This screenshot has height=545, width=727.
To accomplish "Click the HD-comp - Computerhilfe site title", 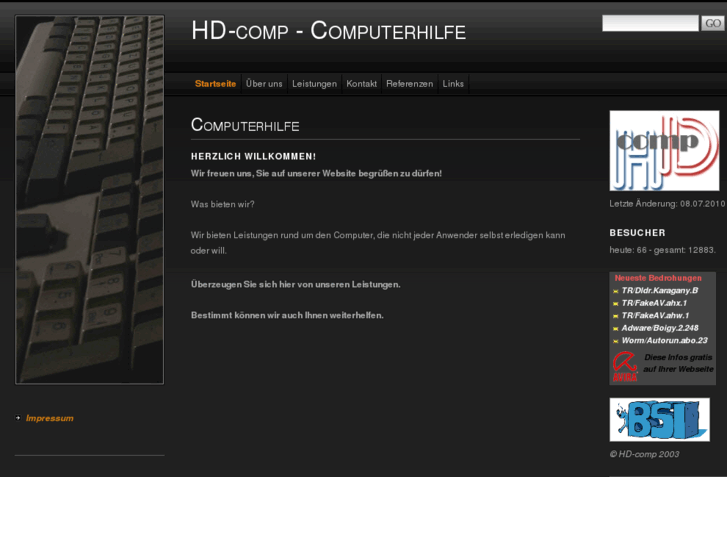I will point(328,31).
